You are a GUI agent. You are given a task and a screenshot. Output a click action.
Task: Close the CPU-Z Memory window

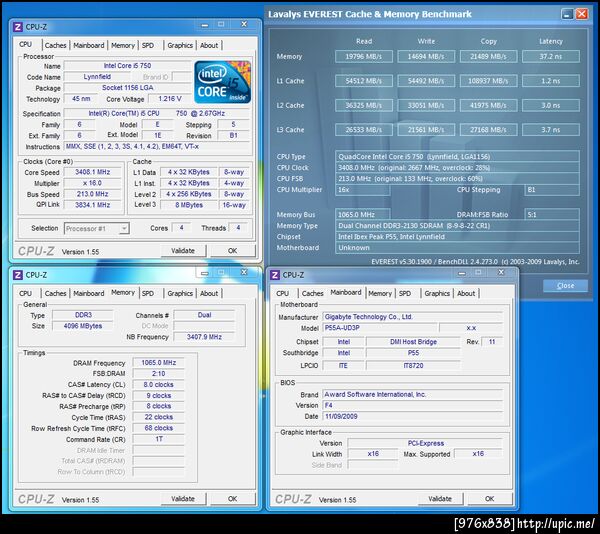pos(244,272)
